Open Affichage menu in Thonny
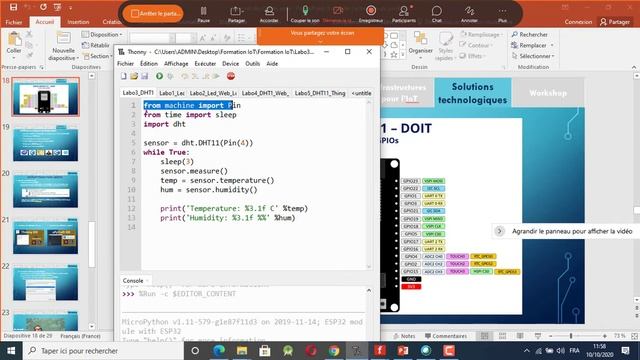This screenshot has height=360, width=640. 176,64
